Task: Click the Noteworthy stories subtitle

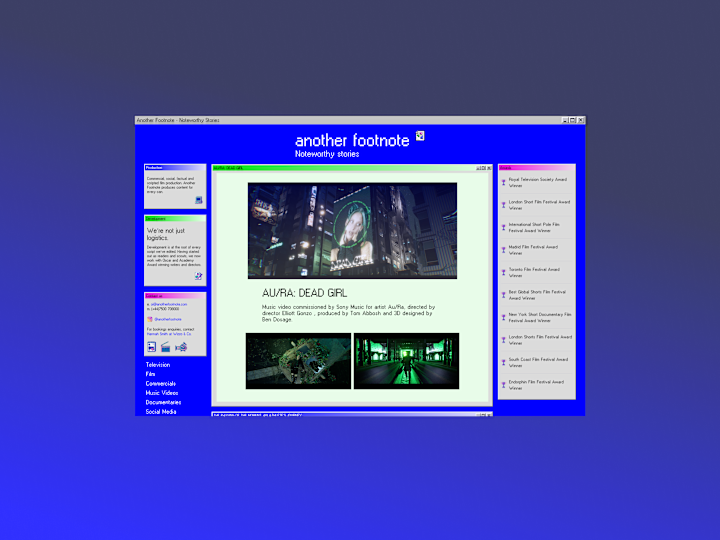Action: click(x=327, y=154)
